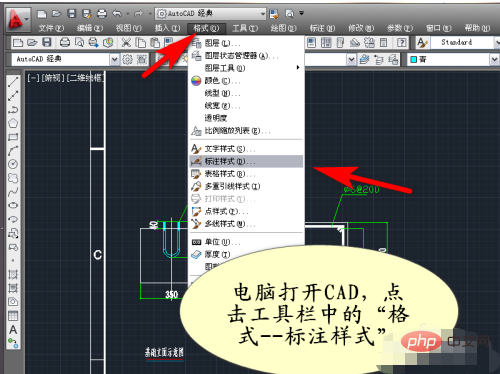Undo the last action
Viewport: 500px width, 374px height.
click(117, 14)
